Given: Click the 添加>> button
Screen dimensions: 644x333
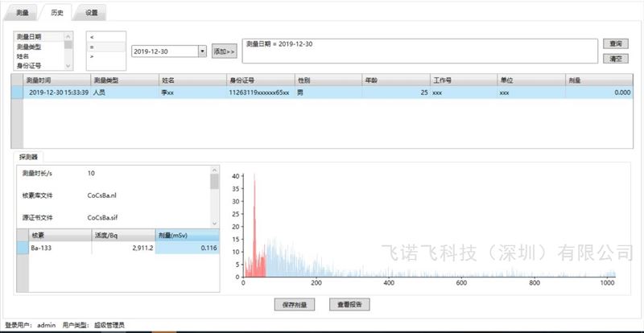Looking at the screenshot, I should coord(224,51).
